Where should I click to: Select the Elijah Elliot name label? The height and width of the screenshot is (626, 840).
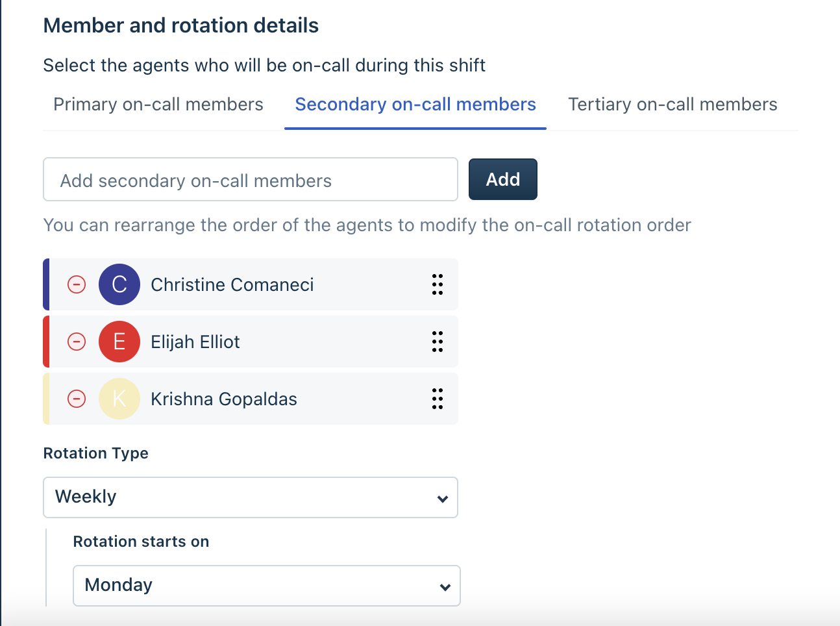coord(195,342)
